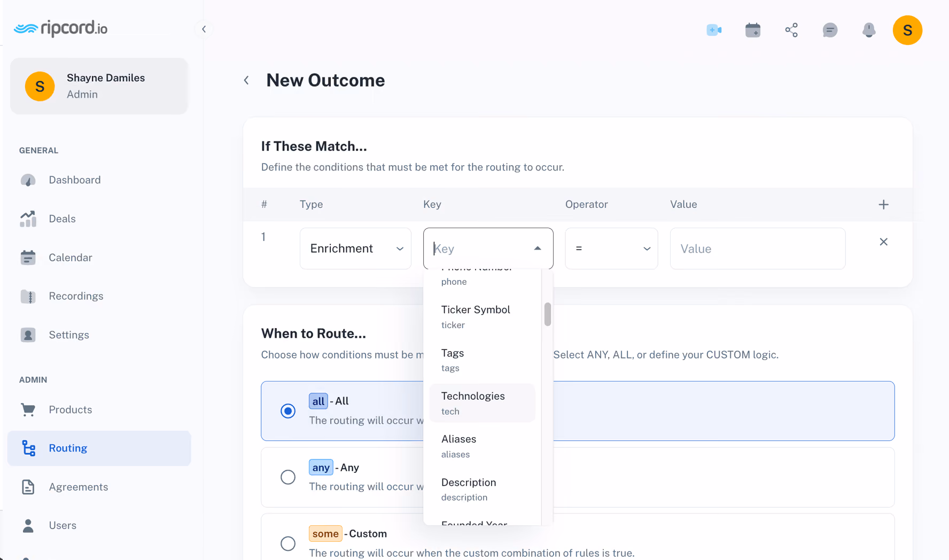Open the add calendar event icon
The image size is (949, 560).
[752, 30]
